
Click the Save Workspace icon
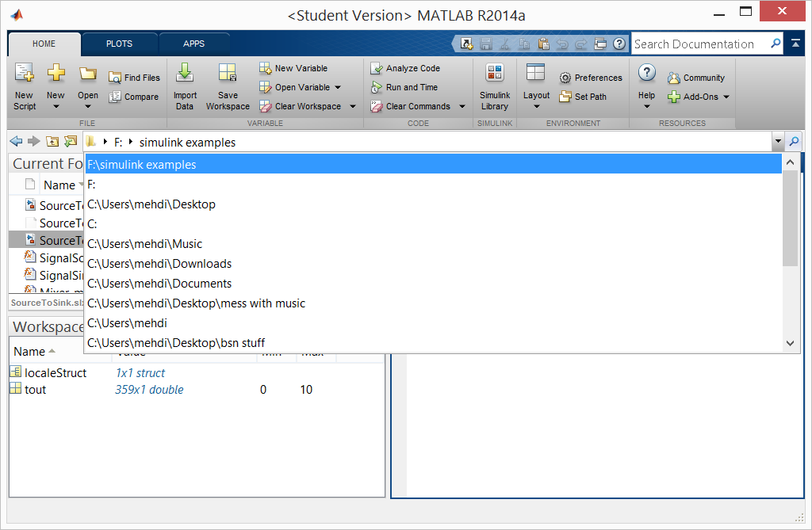[228, 75]
